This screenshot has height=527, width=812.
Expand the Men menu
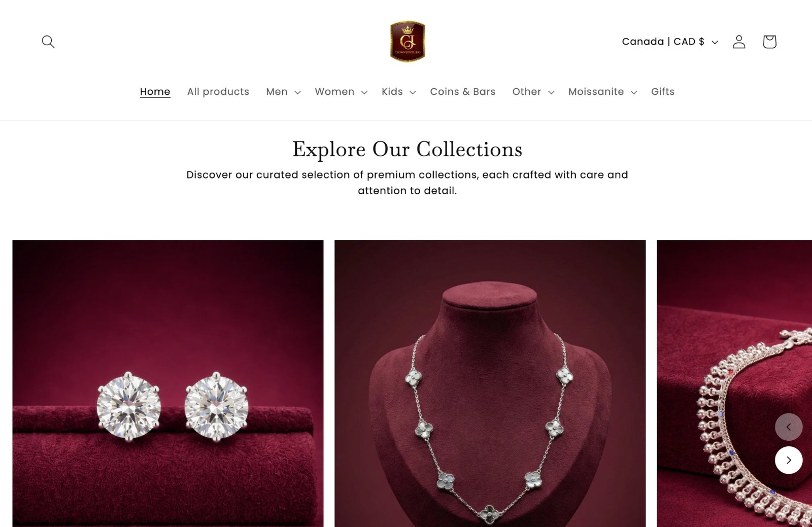coord(283,92)
